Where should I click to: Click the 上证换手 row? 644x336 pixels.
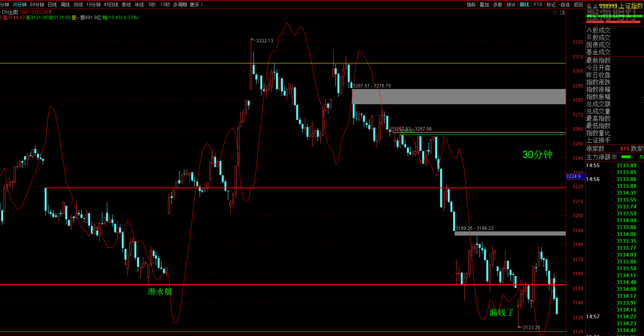coord(615,140)
